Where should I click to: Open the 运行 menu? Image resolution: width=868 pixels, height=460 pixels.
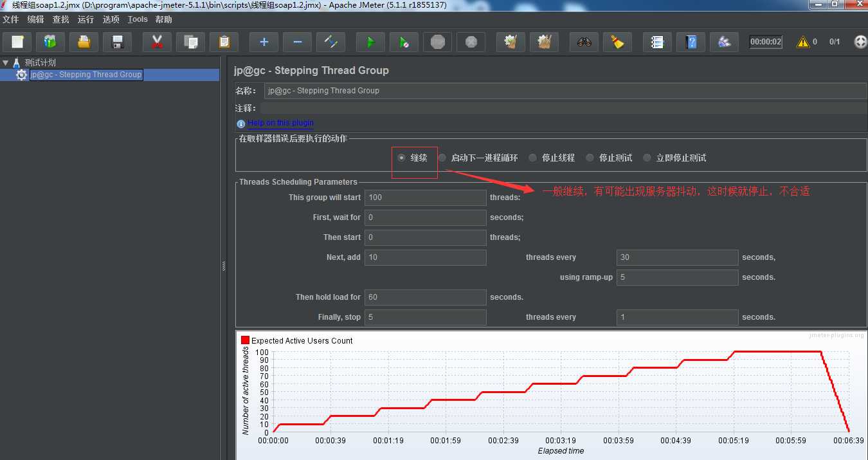pos(86,19)
